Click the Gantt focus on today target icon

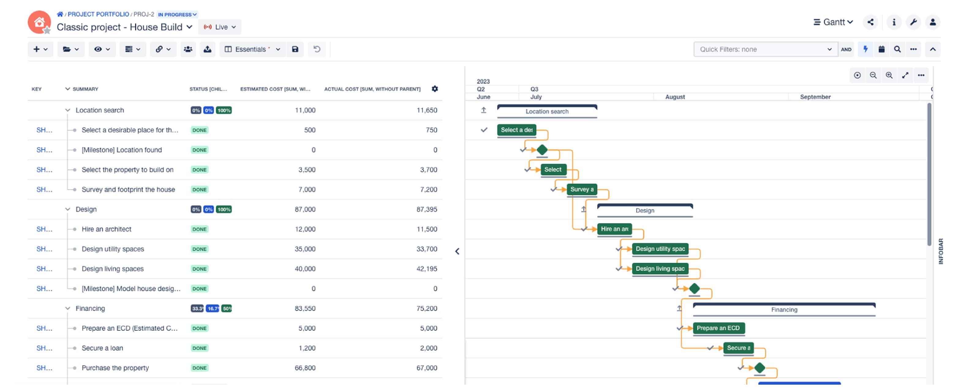point(857,75)
